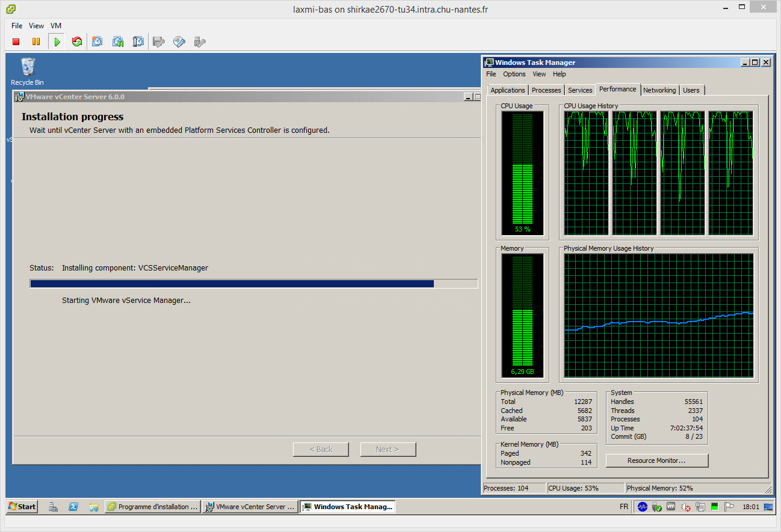
Task: Click the first CPU Usage History graph
Action: click(x=586, y=173)
